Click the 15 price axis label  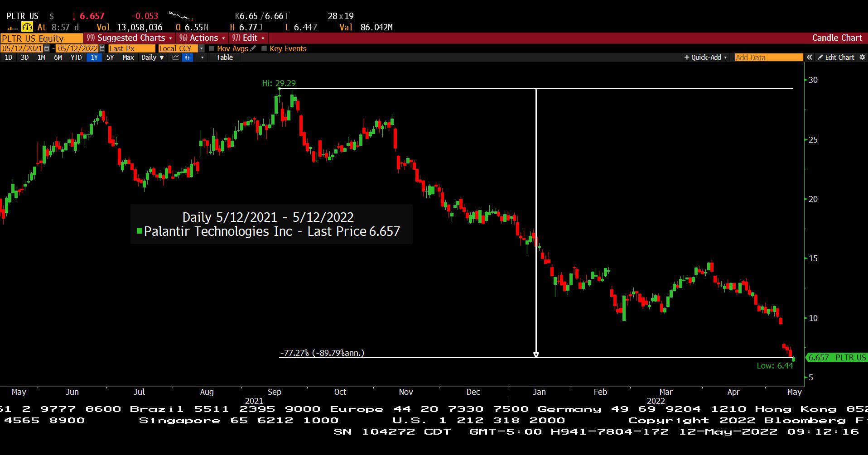point(813,259)
